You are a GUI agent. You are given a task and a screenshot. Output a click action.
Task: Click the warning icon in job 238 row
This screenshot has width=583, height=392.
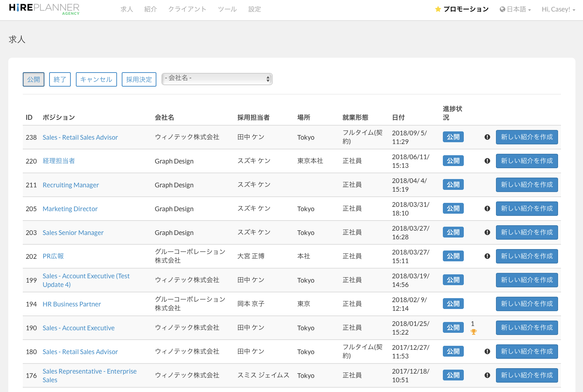point(487,137)
